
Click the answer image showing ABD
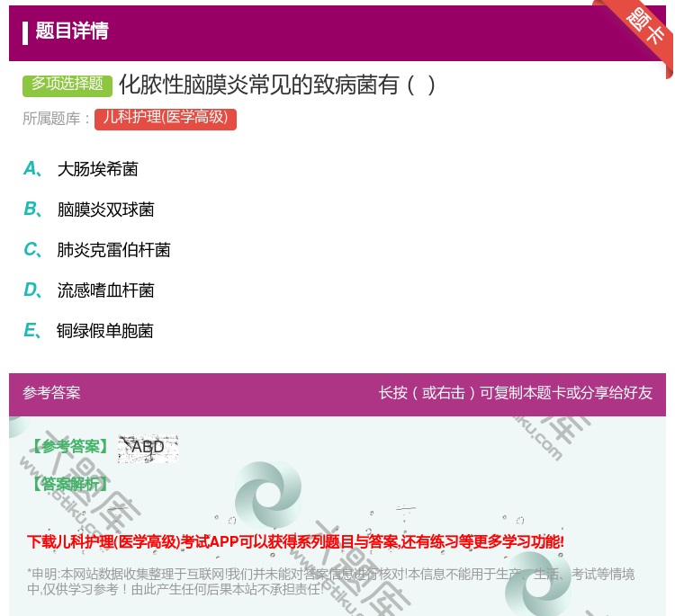coord(148,448)
